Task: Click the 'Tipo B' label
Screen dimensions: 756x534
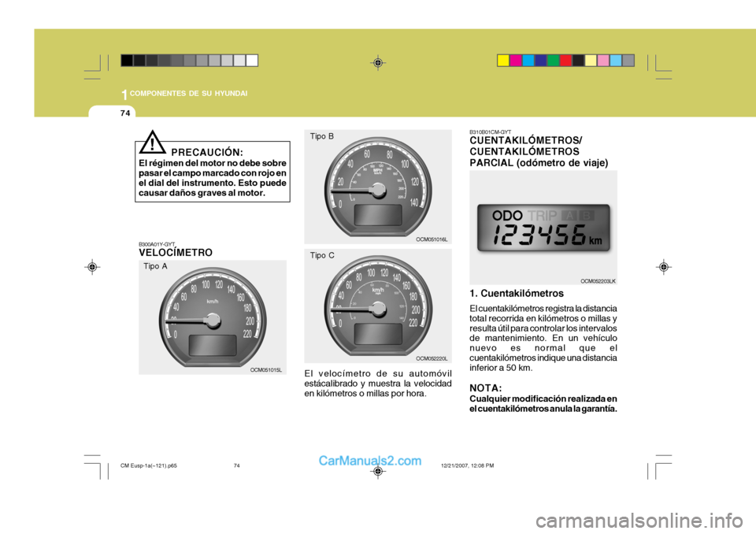Action: (321, 136)
